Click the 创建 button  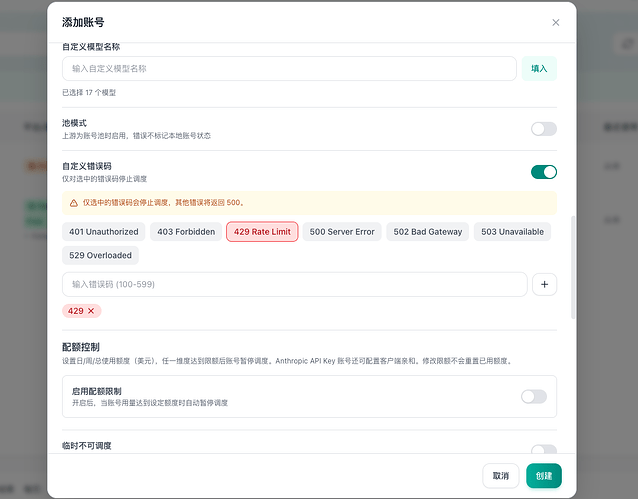point(544,476)
